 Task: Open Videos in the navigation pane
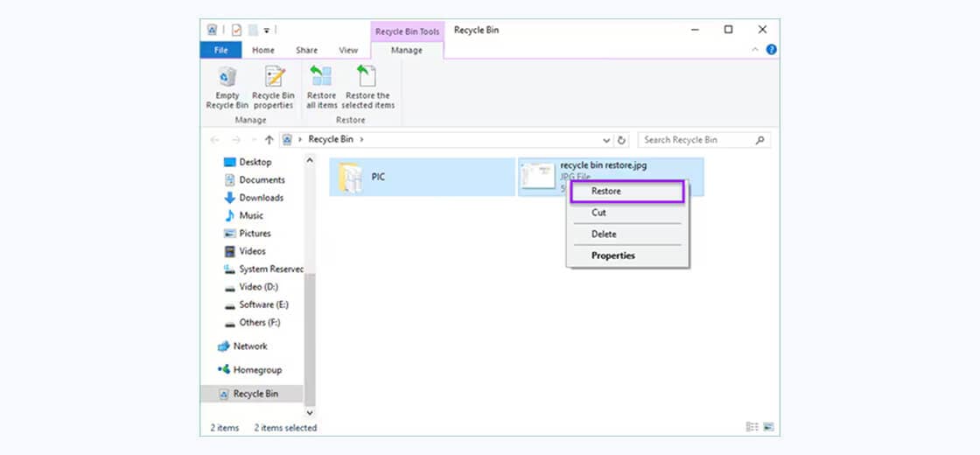click(x=252, y=251)
